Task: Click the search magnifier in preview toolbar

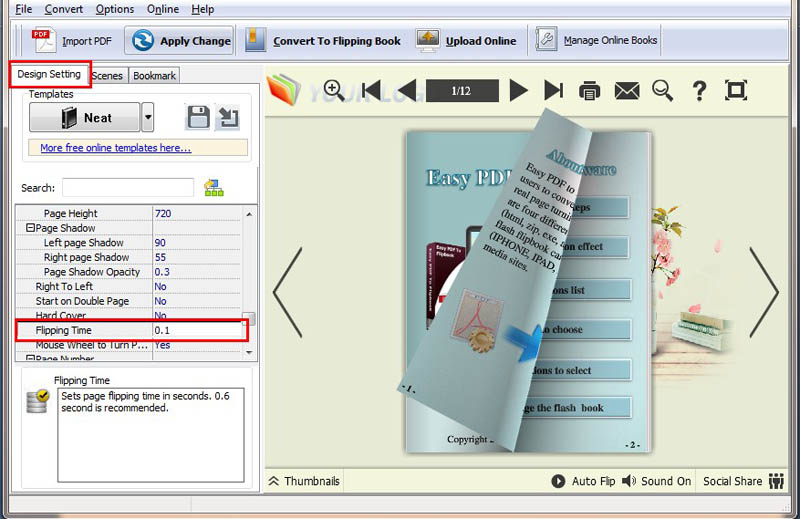Action: coord(662,91)
